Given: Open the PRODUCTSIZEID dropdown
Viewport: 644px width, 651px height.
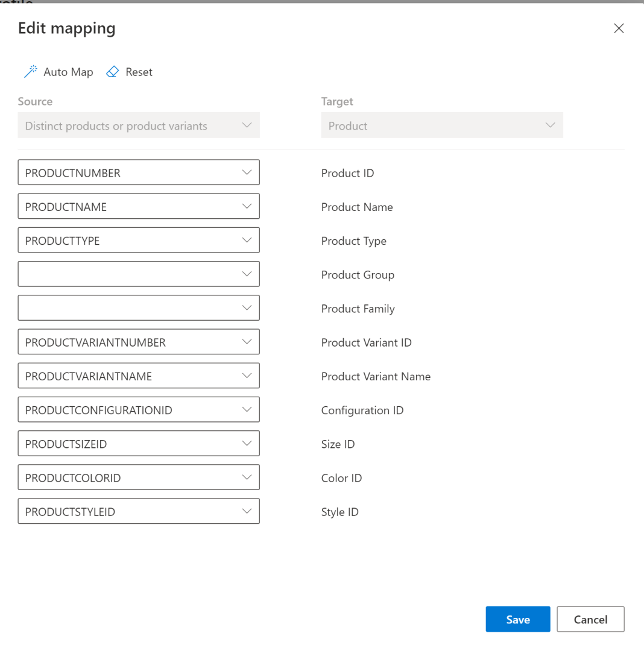Looking at the screenshot, I should [138, 443].
